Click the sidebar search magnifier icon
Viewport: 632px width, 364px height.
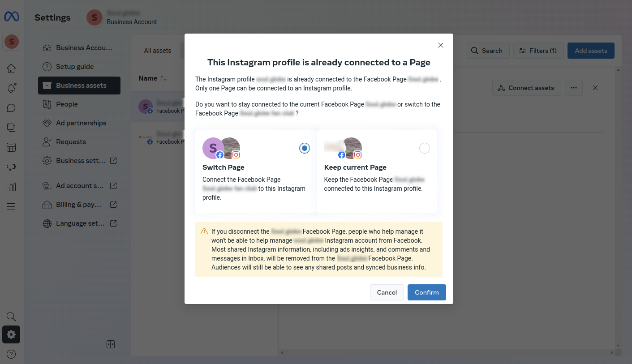tap(11, 317)
